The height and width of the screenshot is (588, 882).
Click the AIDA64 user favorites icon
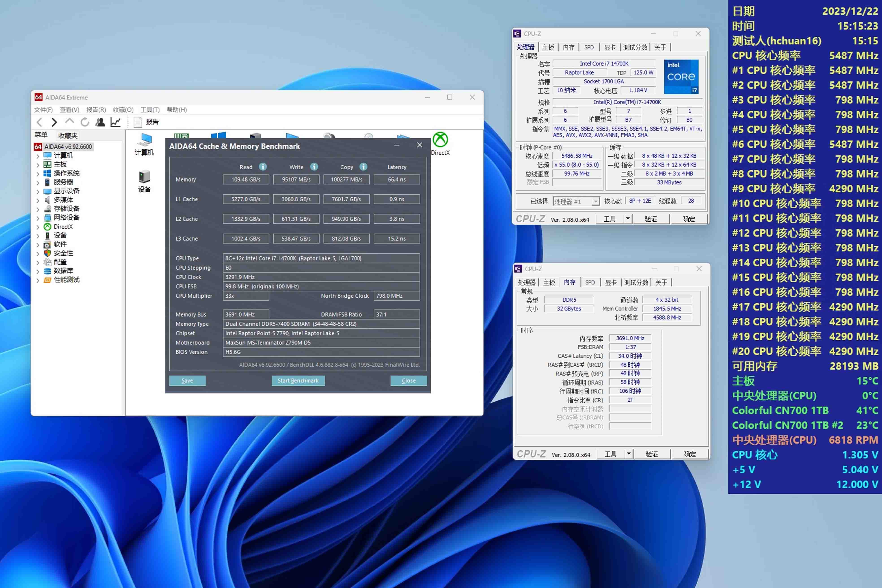pos(100,122)
